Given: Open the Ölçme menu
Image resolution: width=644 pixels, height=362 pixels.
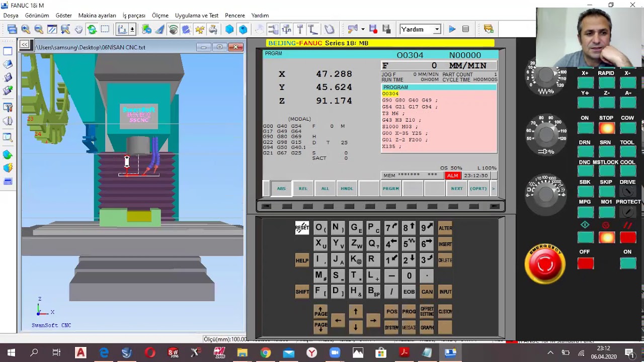Looking at the screenshot, I should pos(160,16).
